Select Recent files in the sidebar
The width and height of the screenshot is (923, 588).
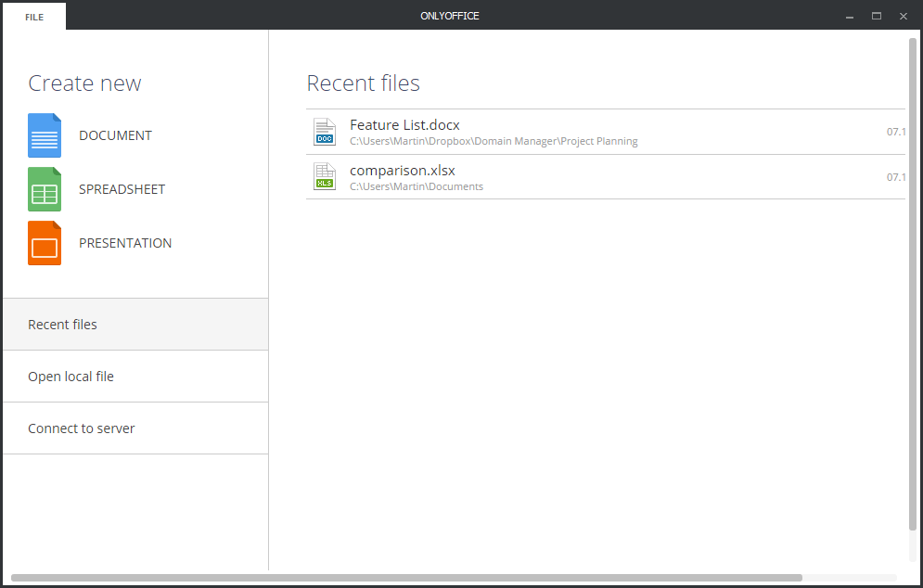135,325
